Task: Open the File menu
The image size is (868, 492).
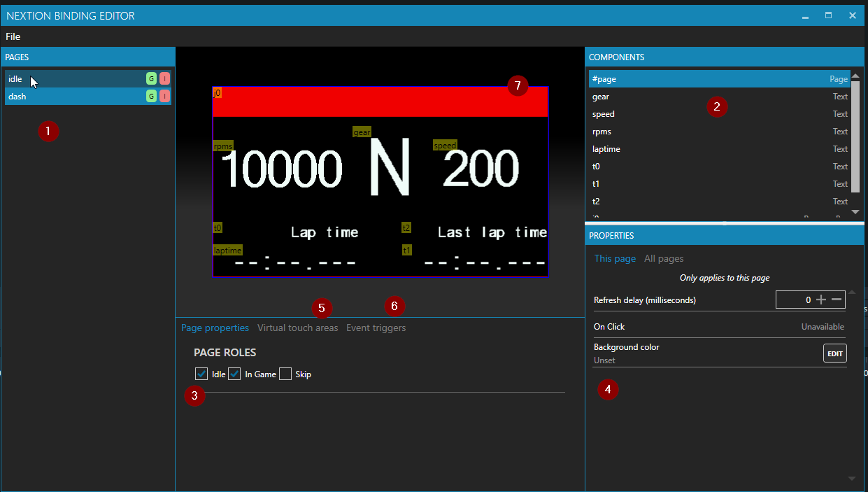Action: [x=12, y=36]
